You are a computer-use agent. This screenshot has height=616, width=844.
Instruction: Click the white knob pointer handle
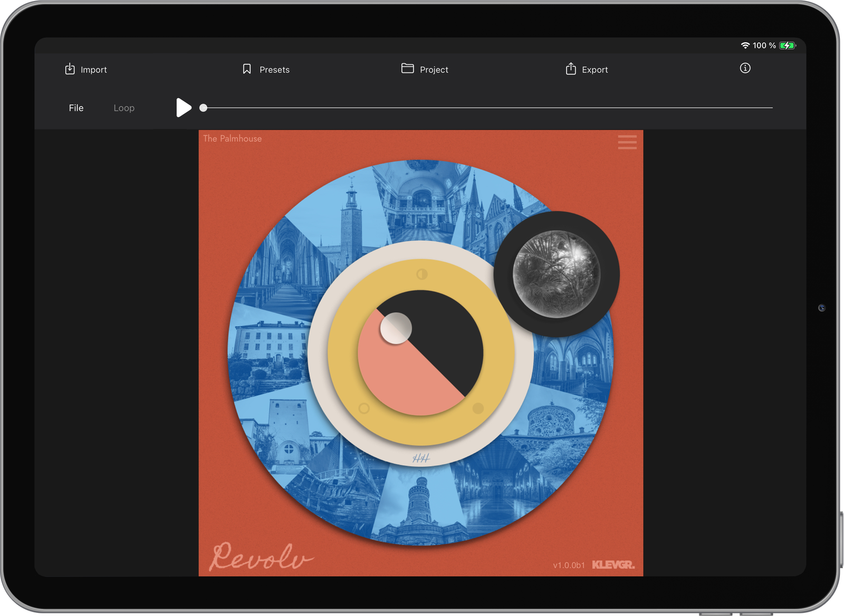[397, 328]
